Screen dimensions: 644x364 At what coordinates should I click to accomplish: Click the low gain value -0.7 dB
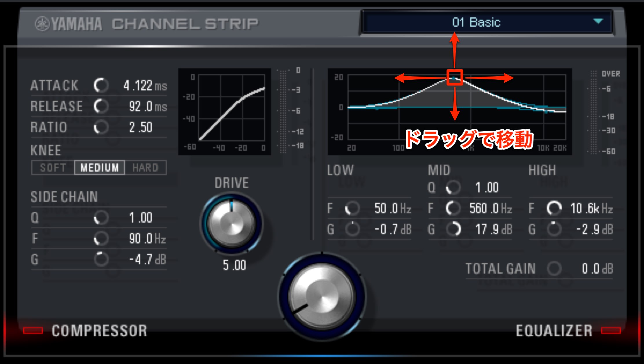pos(393,230)
